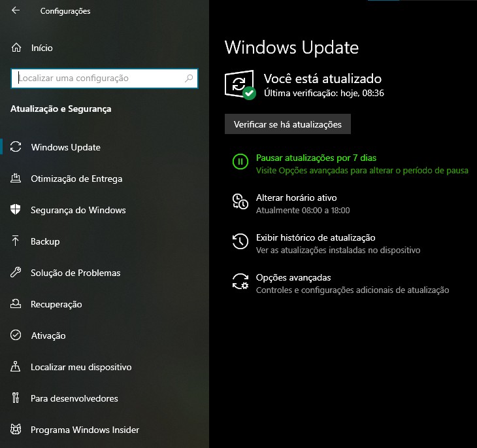477x448 pixels.
Task: Click the update status icon with green check
Action: [x=240, y=84]
